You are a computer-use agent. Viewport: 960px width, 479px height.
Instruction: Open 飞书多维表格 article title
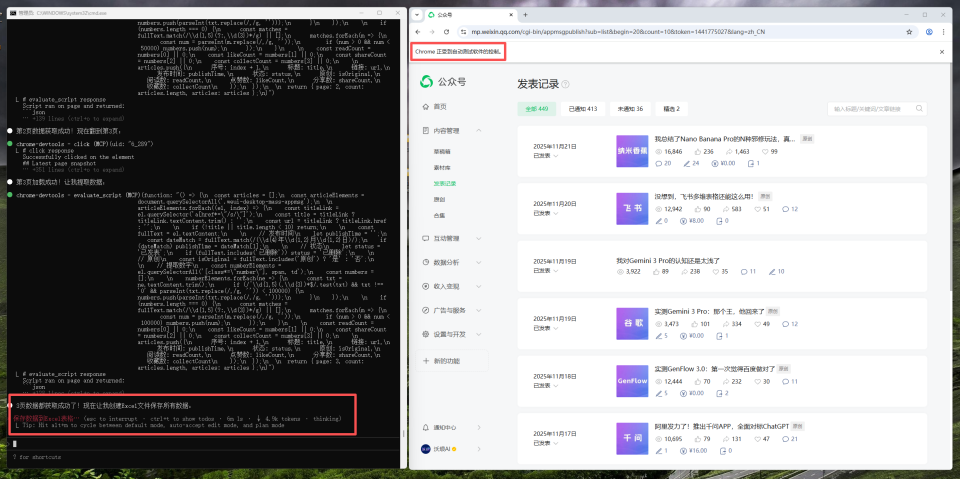tap(704, 197)
